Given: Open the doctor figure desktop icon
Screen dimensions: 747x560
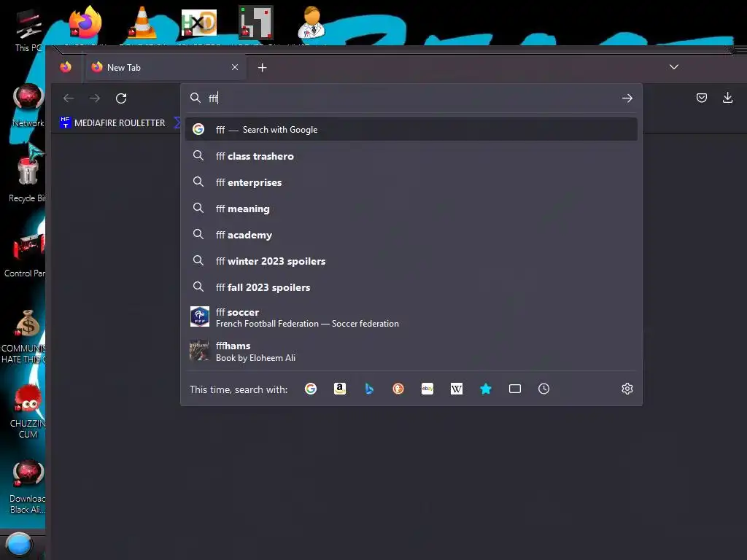Looking at the screenshot, I should point(311,23).
